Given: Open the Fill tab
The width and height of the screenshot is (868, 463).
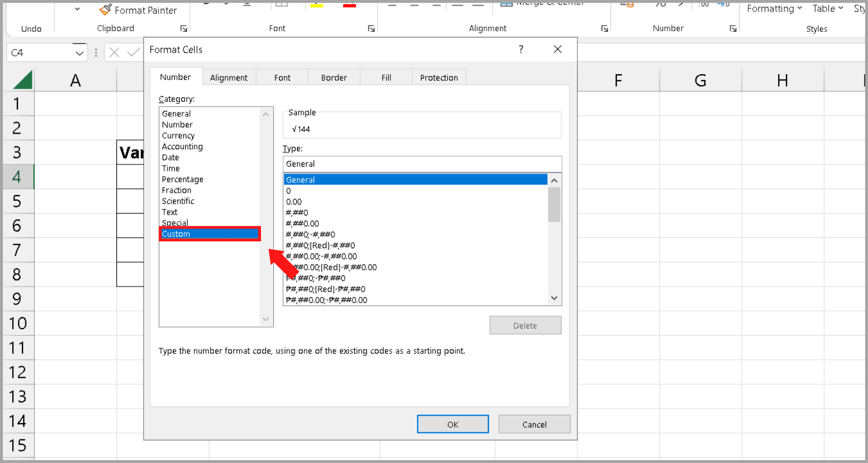Looking at the screenshot, I should (386, 78).
